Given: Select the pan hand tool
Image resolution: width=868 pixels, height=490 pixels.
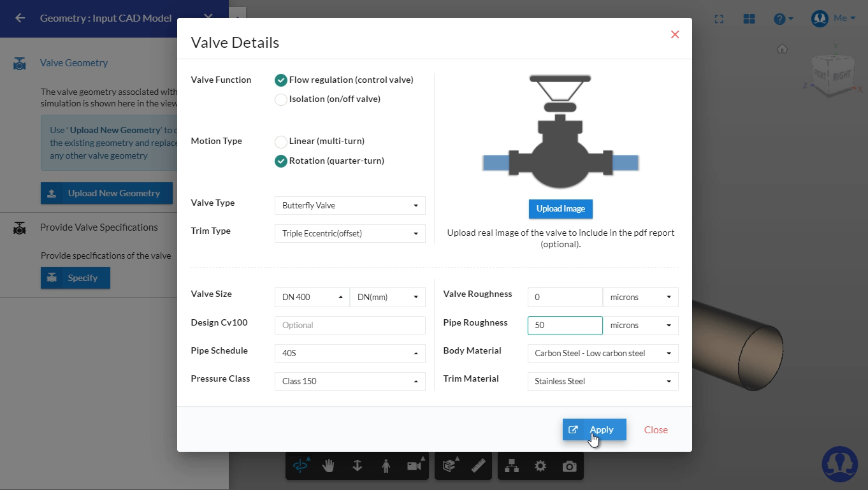Looking at the screenshot, I should coord(329,466).
